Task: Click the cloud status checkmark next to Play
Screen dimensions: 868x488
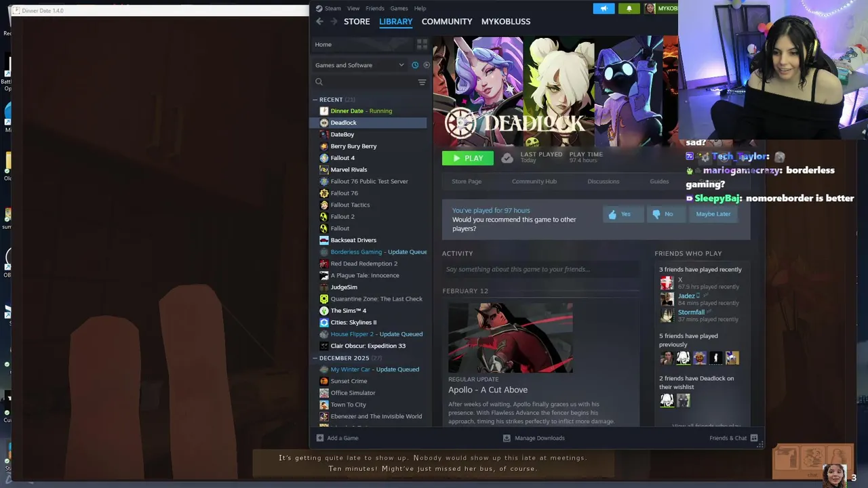Action: pyautogui.click(x=507, y=158)
